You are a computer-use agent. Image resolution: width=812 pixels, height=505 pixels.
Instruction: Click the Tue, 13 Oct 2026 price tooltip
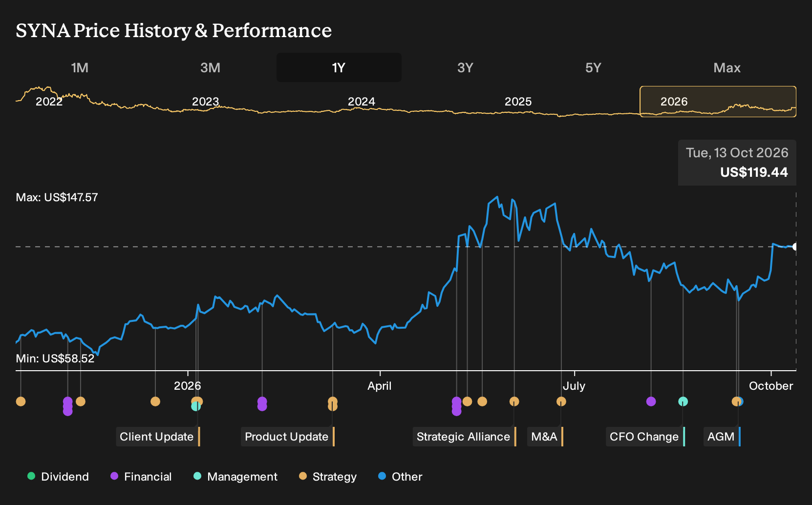737,163
